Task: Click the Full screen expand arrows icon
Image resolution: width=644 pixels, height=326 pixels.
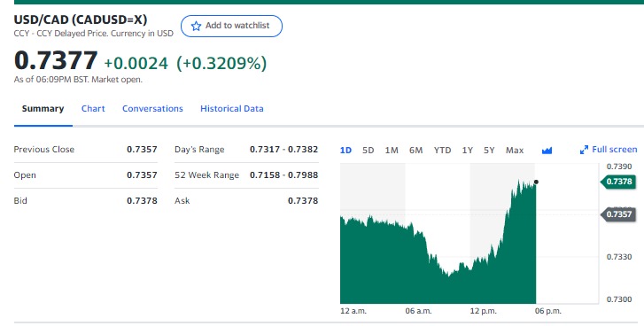Action: click(584, 150)
